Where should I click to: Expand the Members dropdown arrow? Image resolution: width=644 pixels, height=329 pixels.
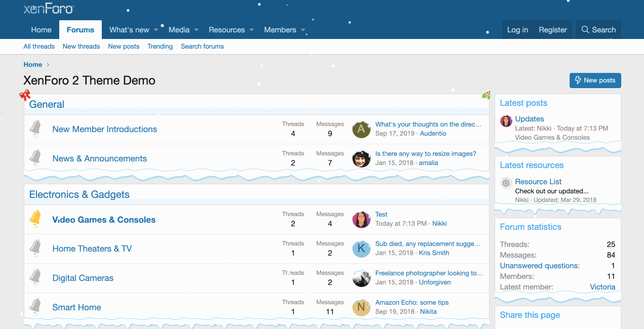303,30
